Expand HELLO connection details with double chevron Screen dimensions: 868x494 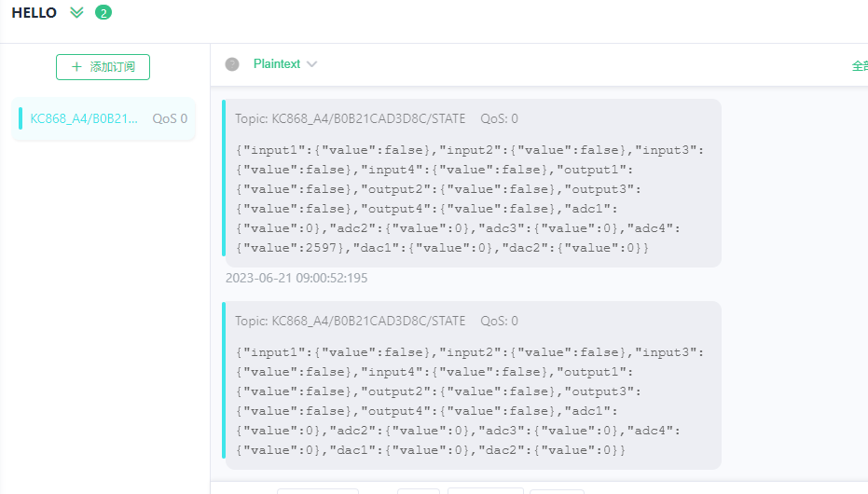tap(76, 13)
